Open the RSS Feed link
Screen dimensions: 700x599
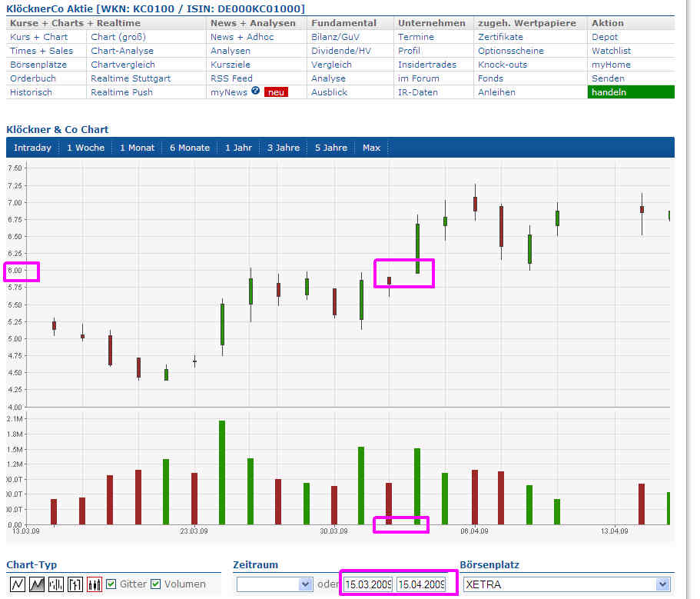coord(231,78)
